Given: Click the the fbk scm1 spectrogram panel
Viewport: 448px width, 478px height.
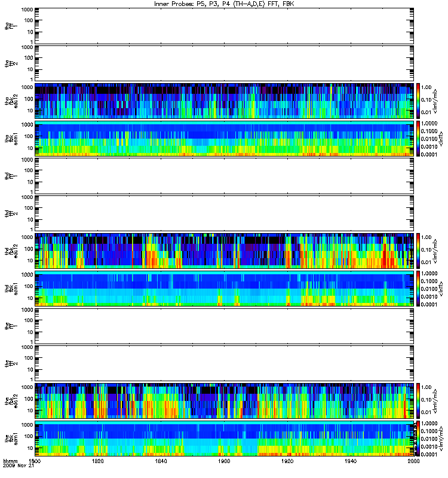Looking at the screenshot, I should (225, 439).
